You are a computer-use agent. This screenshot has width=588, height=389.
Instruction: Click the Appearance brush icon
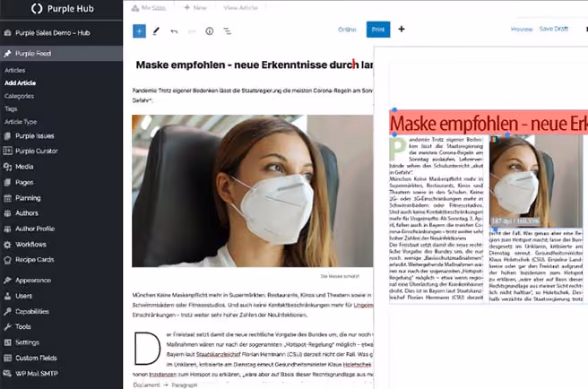(7, 281)
